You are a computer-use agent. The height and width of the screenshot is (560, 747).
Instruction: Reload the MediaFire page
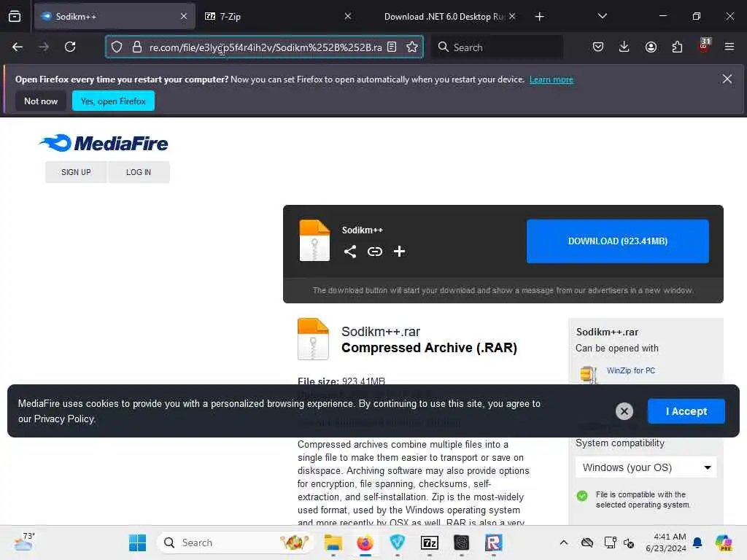tap(70, 47)
